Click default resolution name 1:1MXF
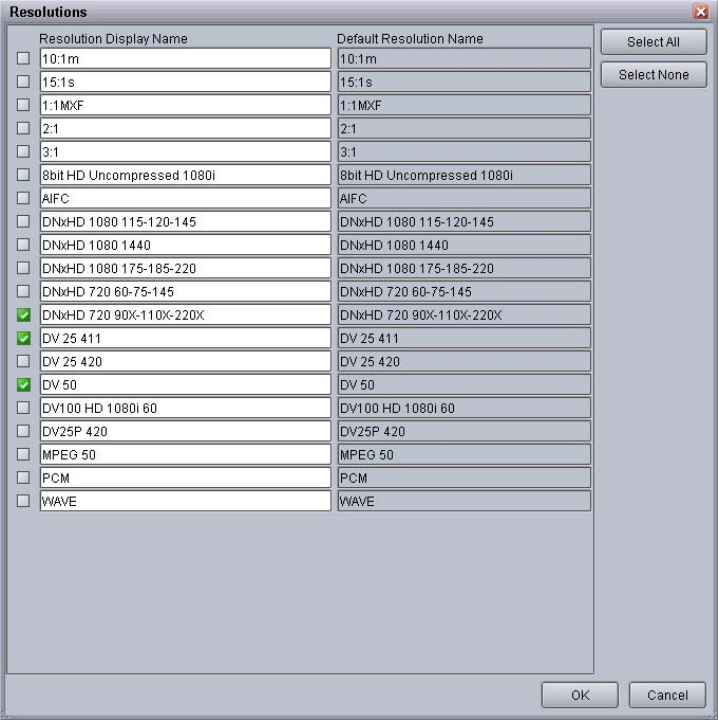Viewport: 718px width, 720px height. [x=464, y=105]
